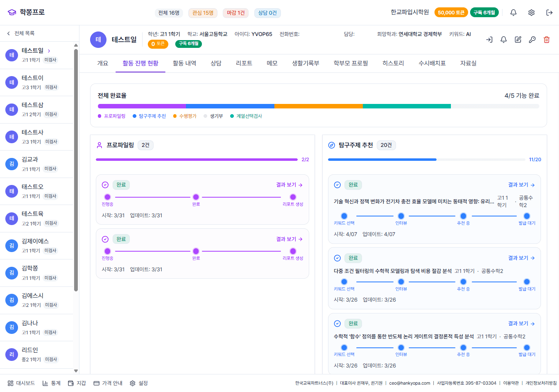Screen dimensions: 559x392
Task: Click the 탐구주제 추천 compass icon
Action: [x=332, y=145]
